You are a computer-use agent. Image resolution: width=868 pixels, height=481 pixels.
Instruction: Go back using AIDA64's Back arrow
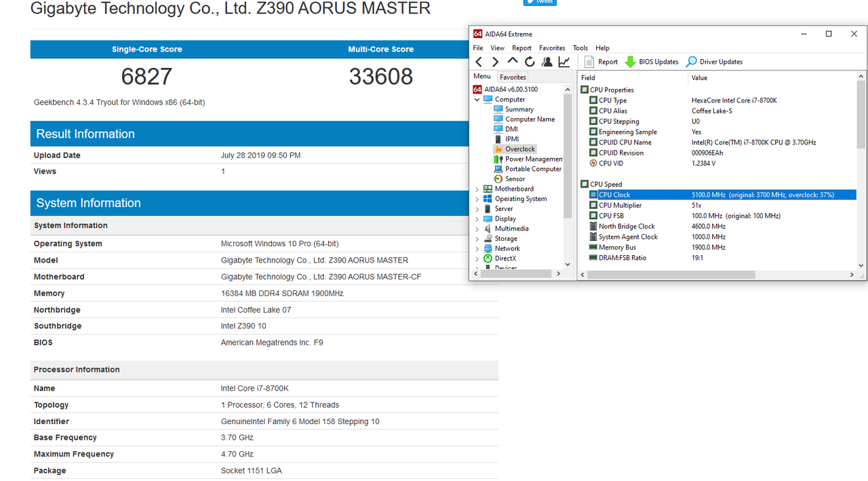point(479,62)
